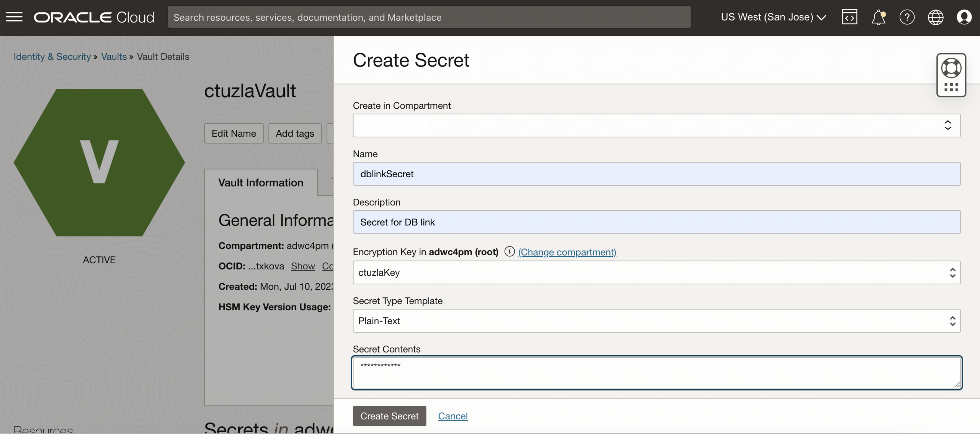The width and height of the screenshot is (980, 434).
Task: Open the support lifebuoy widget
Action: pos(952,67)
